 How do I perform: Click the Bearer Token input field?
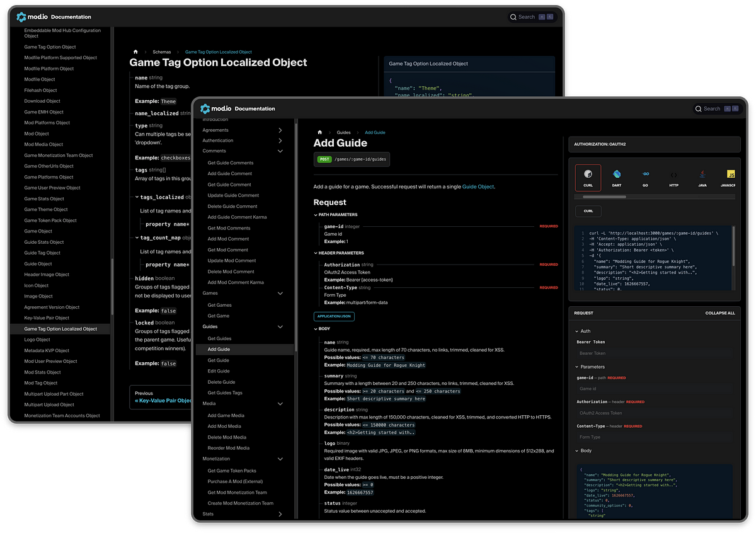click(654, 353)
